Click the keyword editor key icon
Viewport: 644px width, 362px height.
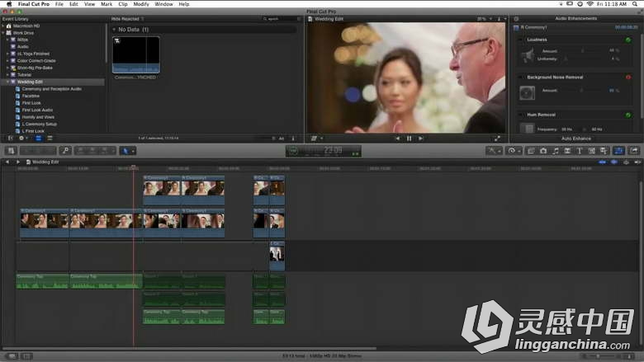click(x=65, y=151)
